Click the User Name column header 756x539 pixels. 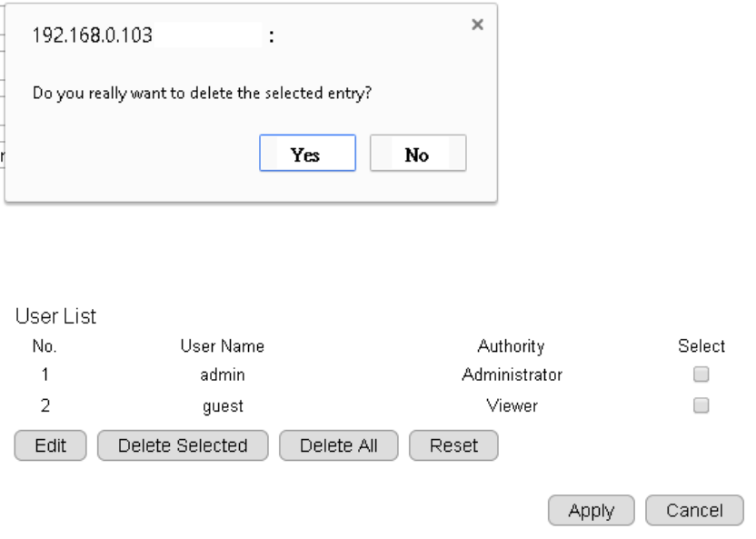coord(223,346)
